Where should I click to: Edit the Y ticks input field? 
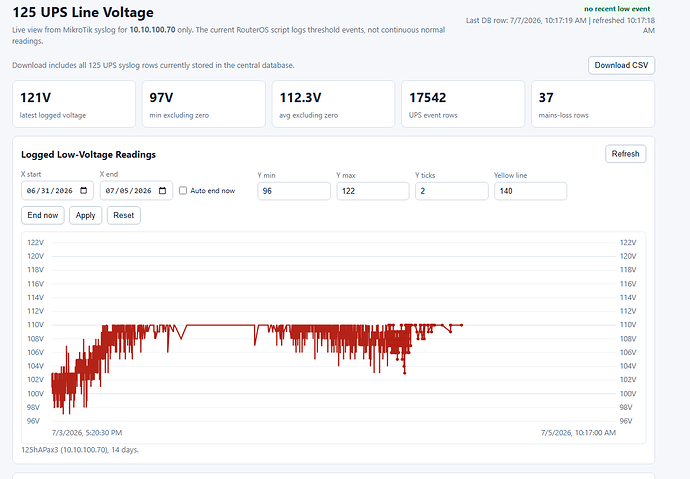[451, 191]
